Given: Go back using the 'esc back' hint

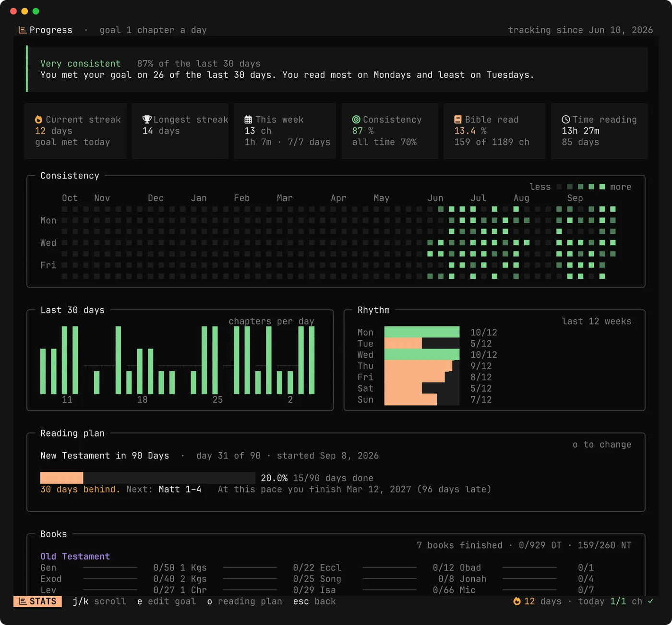Looking at the screenshot, I should coord(314,601).
